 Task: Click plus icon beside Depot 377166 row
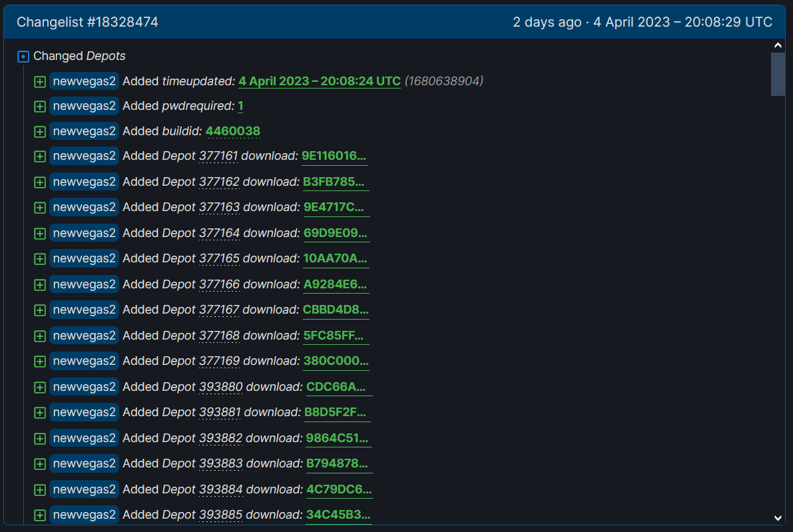[40, 285]
